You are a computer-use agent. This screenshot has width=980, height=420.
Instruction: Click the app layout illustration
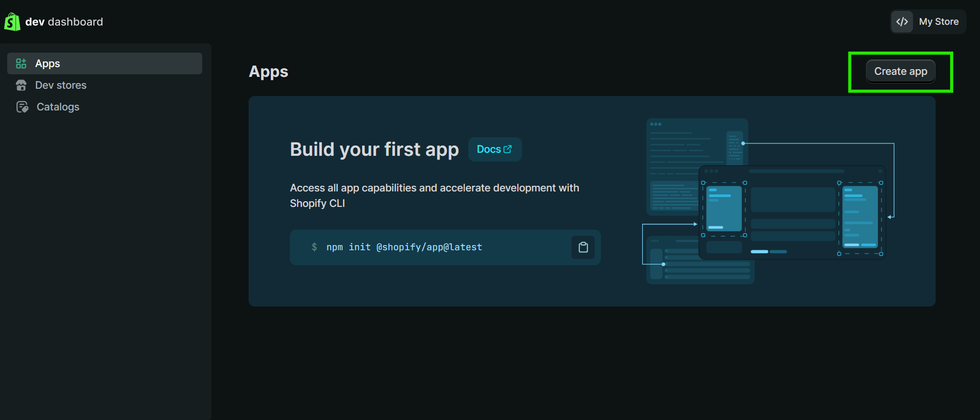coord(767,201)
